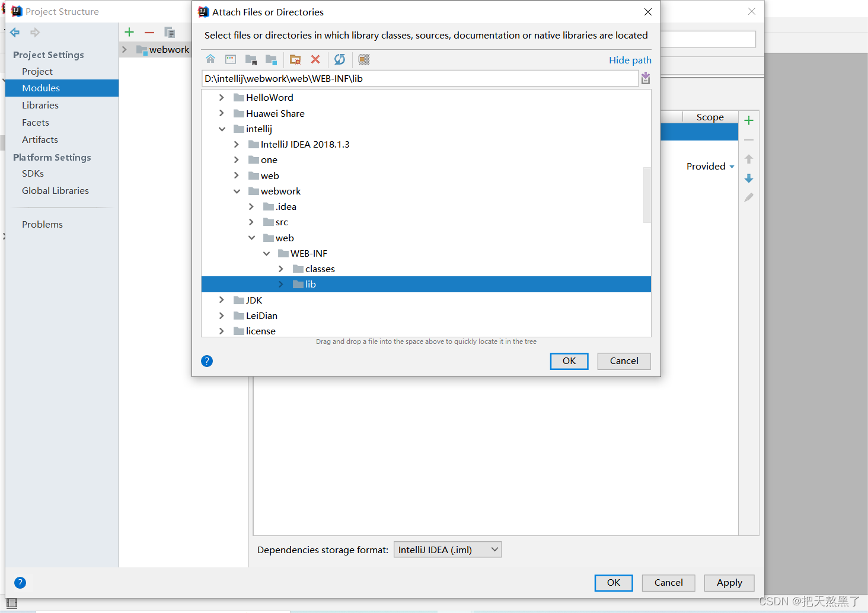Viewport: 868px width, 613px height.
Task: Click the Scope column header
Action: click(x=710, y=117)
